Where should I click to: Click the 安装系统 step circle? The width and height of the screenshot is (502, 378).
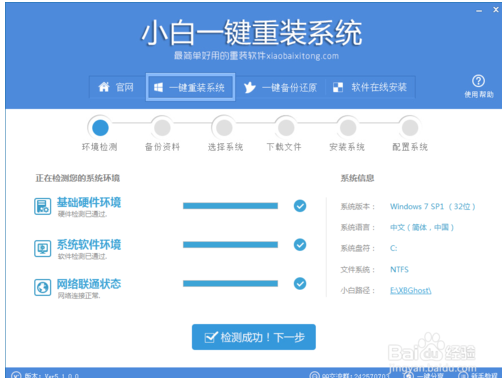point(348,128)
